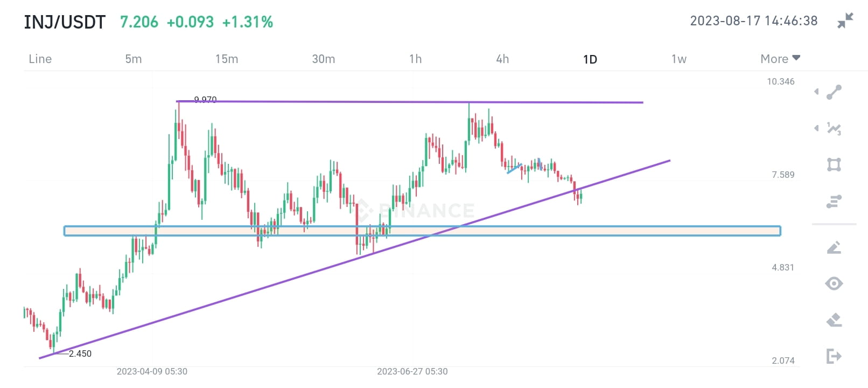
Task: Activate the brush annotation tool
Action: 834,248
